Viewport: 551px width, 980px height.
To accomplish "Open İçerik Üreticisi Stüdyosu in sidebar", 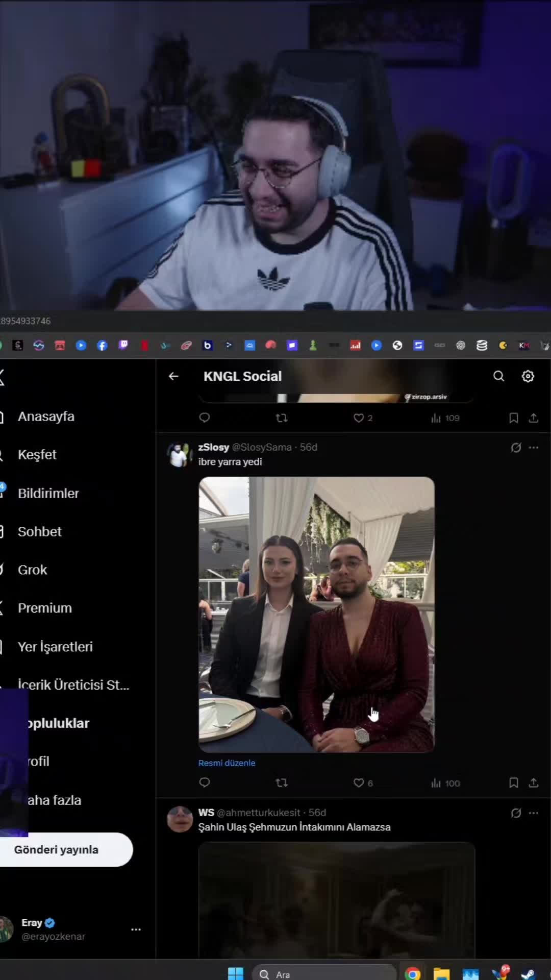I will coord(73,685).
